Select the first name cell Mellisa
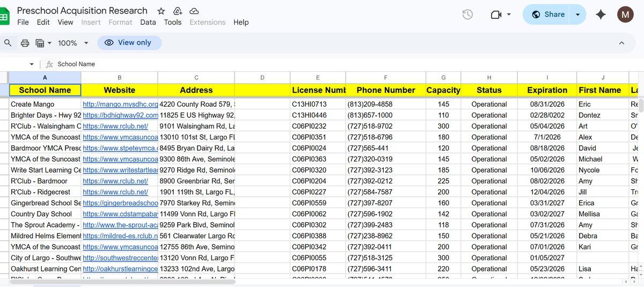This screenshot has width=644, height=287. (x=603, y=214)
